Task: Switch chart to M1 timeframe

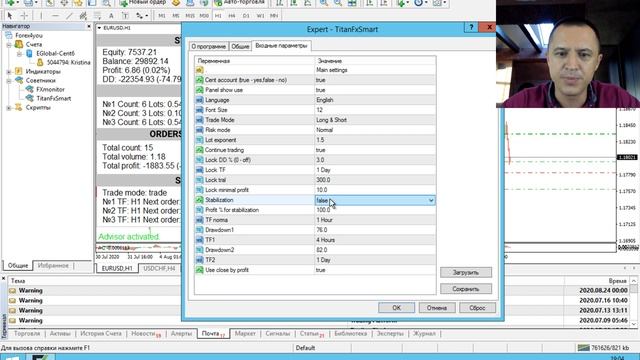Action: click(162, 16)
